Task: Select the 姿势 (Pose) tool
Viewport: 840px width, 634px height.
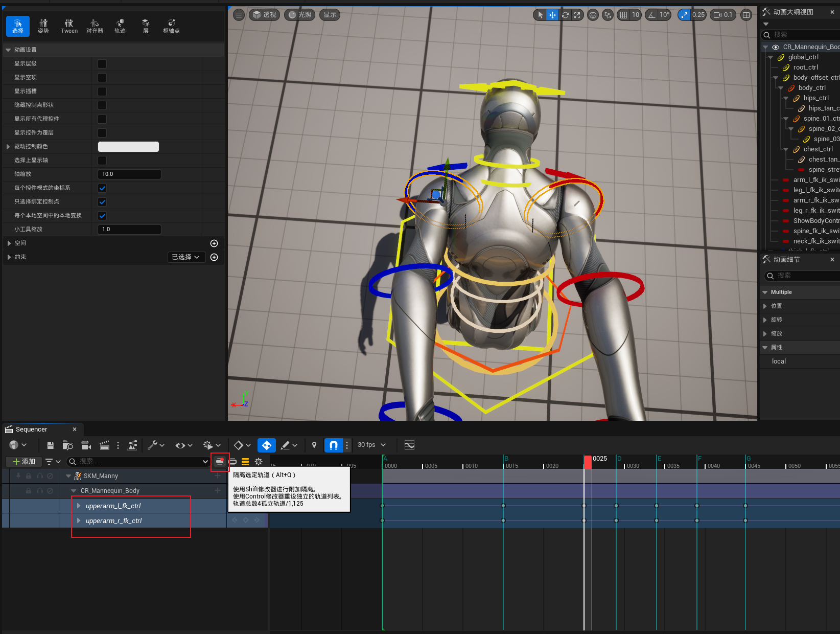Action: click(x=43, y=26)
